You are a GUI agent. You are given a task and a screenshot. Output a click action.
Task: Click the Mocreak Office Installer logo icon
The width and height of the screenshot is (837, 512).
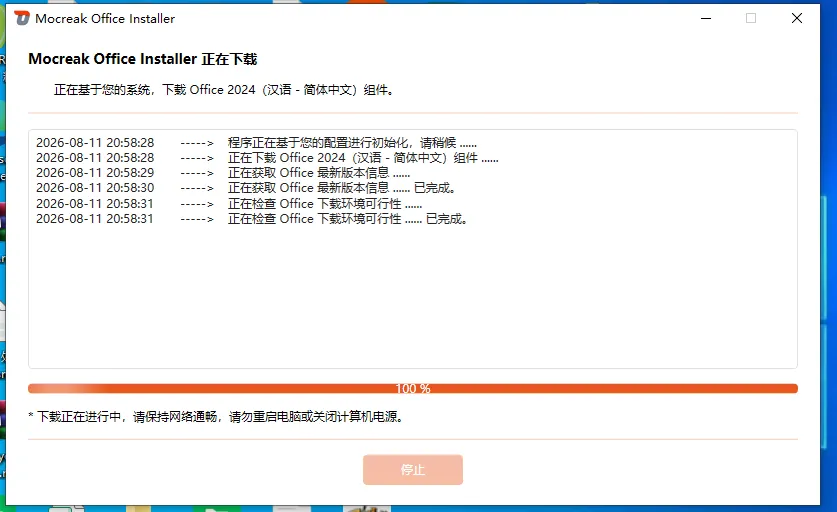coord(22,18)
